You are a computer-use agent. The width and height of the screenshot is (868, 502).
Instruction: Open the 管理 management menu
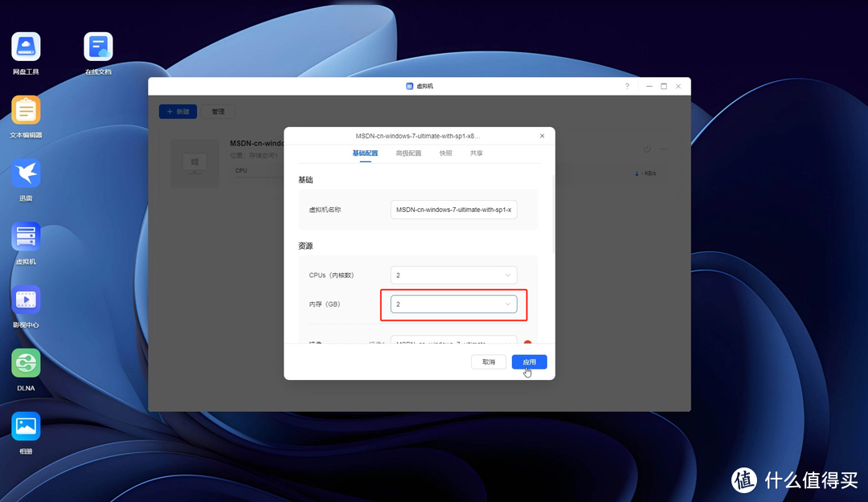[218, 111]
